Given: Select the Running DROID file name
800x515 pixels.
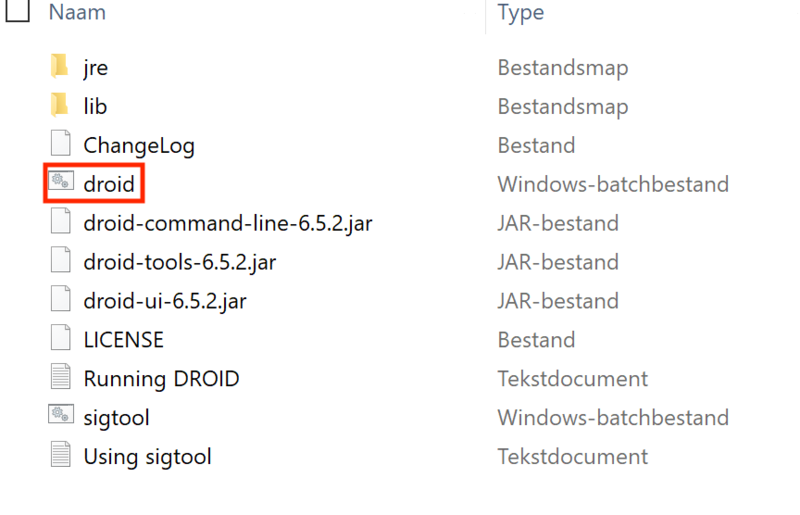Looking at the screenshot, I should [x=161, y=379].
